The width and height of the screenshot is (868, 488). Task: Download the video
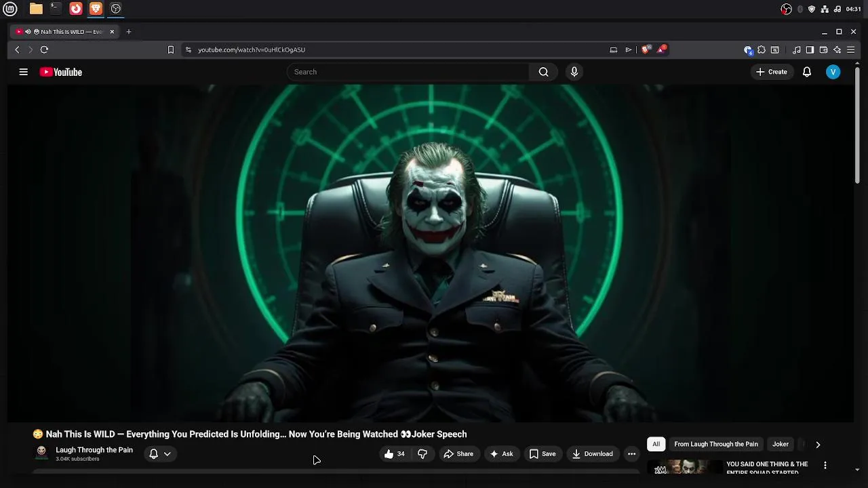click(x=592, y=454)
